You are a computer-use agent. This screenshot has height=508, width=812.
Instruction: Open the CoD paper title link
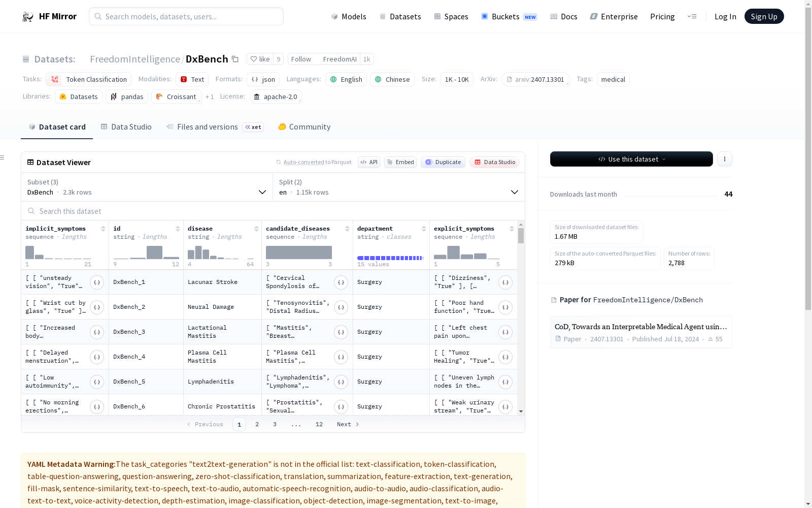(640, 327)
